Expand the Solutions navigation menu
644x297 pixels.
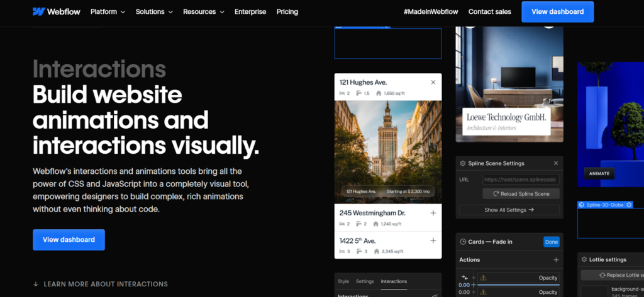tap(154, 12)
